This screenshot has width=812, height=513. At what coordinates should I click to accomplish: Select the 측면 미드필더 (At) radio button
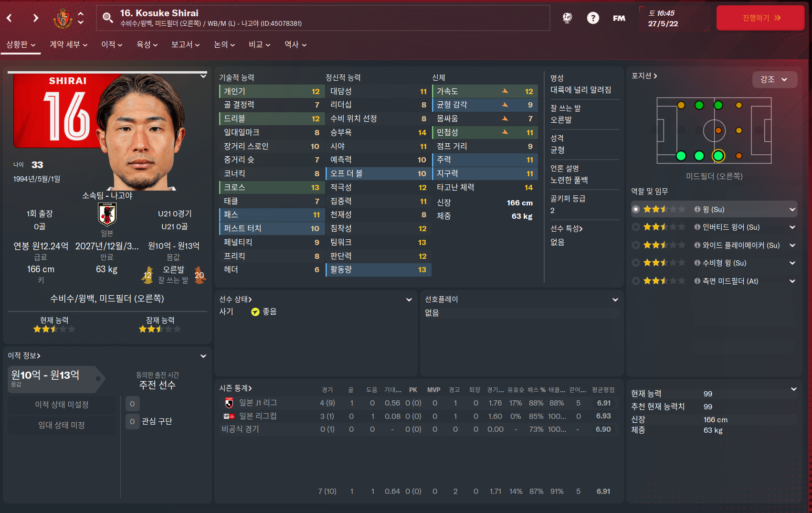(636, 281)
